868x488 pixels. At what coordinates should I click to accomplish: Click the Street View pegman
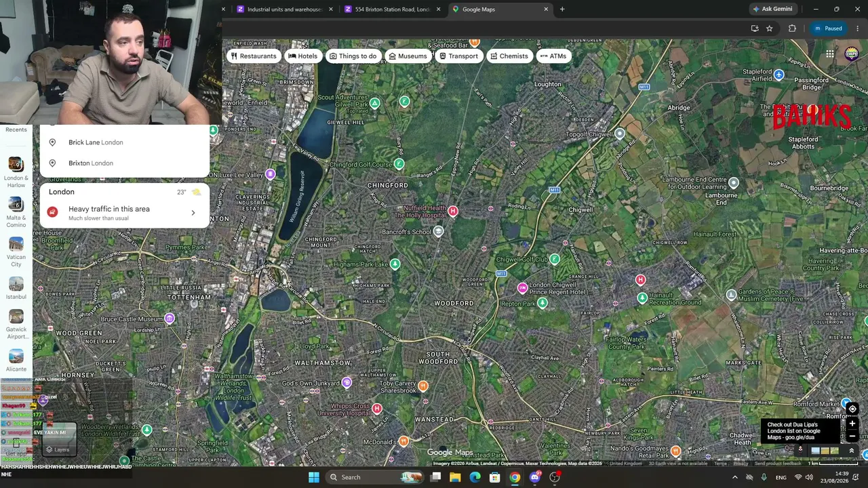(800, 449)
